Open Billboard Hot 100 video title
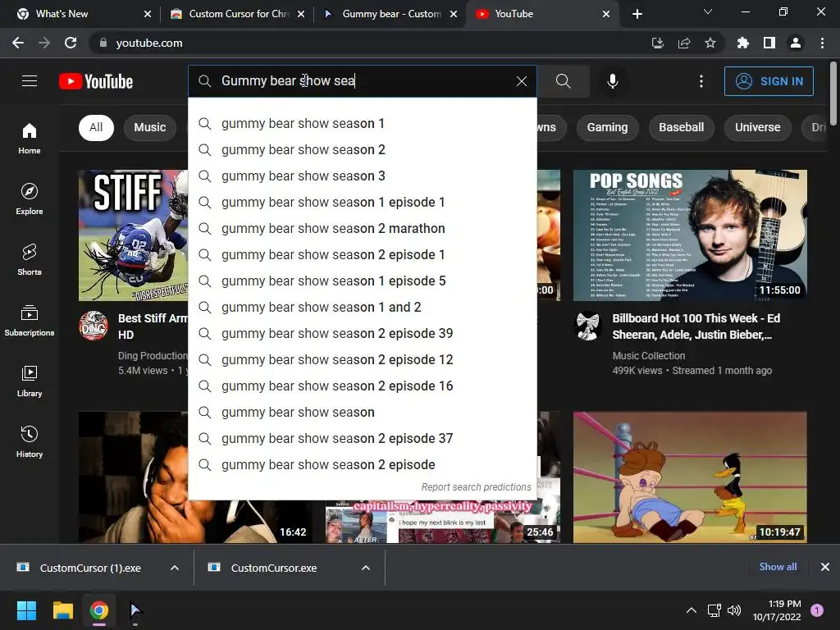This screenshot has height=630, width=840. (696, 326)
